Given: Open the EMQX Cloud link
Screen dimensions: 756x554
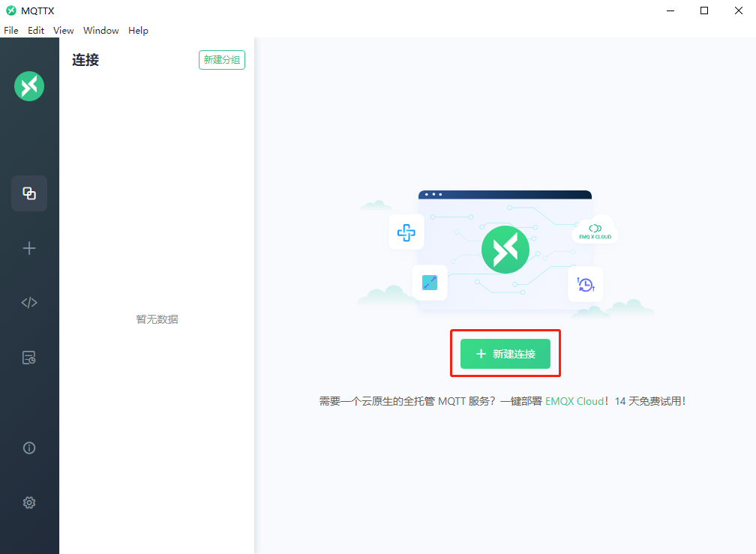Looking at the screenshot, I should 574,401.
